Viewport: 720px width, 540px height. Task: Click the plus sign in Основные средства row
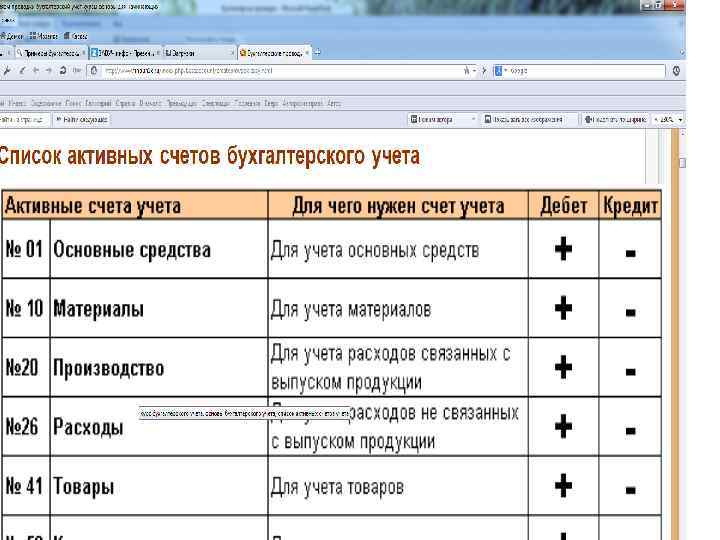[563, 249]
